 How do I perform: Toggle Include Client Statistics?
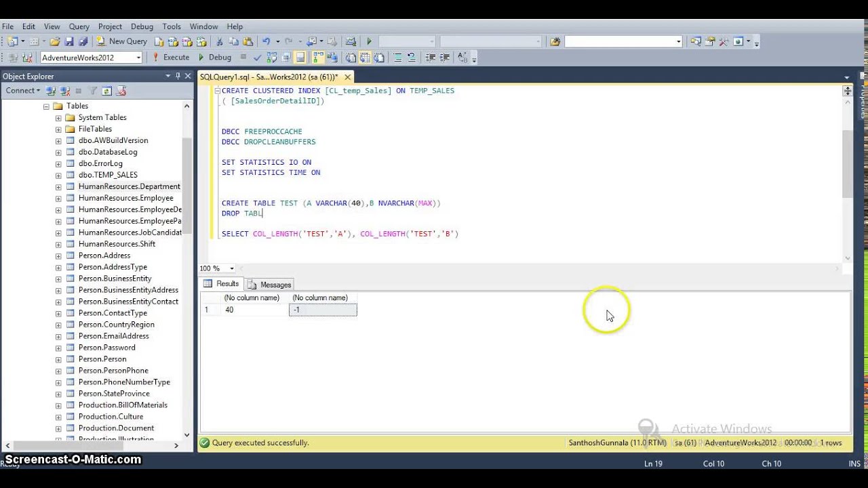[x=332, y=58]
